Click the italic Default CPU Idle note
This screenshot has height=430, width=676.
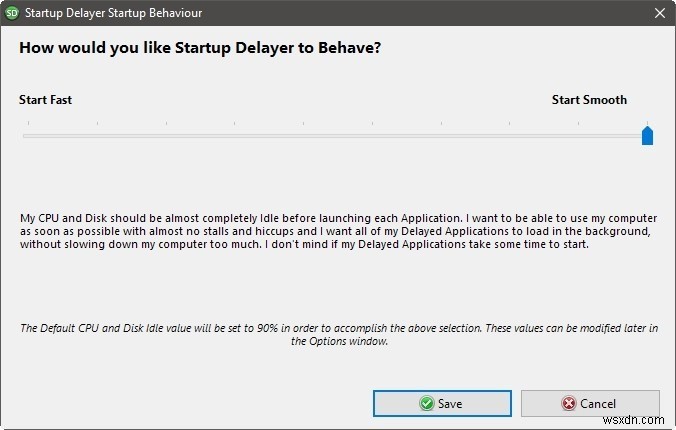(338, 334)
